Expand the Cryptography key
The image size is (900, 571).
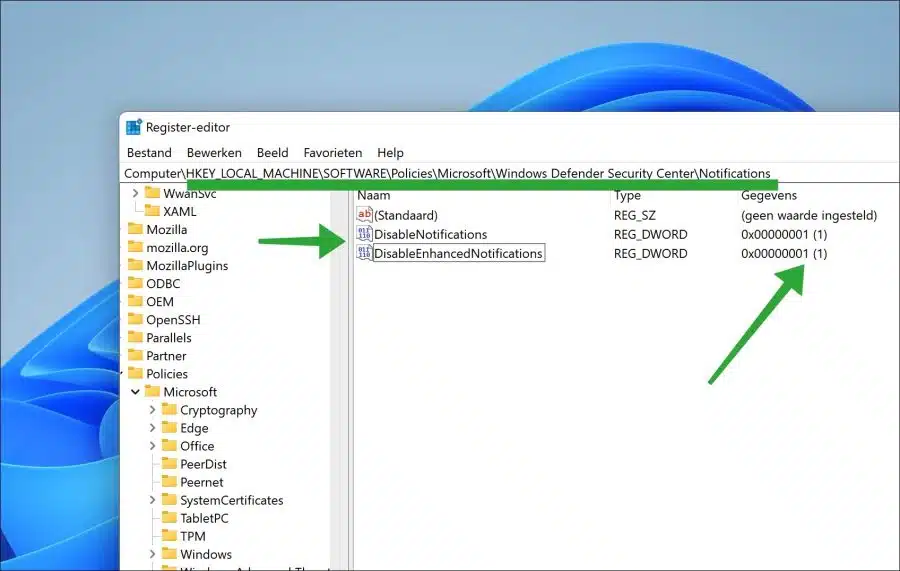pos(152,410)
